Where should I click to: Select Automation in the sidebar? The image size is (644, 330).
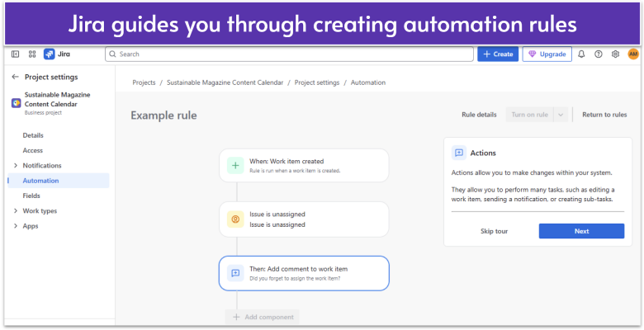point(59,181)
